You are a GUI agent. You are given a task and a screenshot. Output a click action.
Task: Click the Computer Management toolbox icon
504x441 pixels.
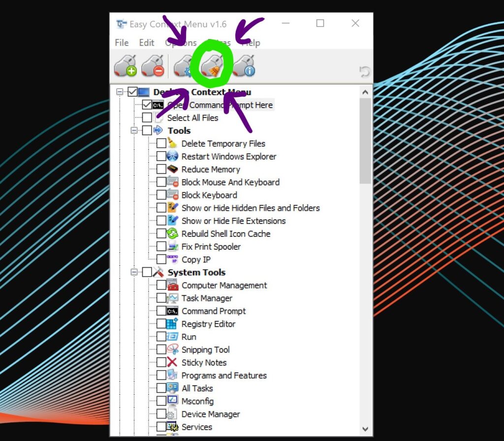click(x=173, y=285)
